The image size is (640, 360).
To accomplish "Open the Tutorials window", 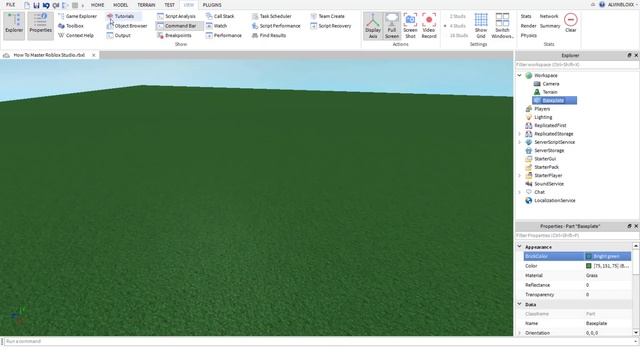I will (120, 16).
